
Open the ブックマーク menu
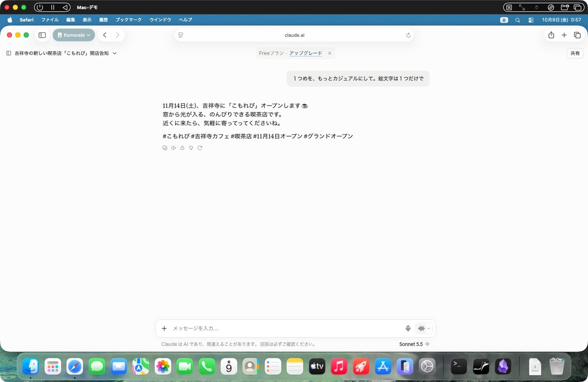[129, 20]
